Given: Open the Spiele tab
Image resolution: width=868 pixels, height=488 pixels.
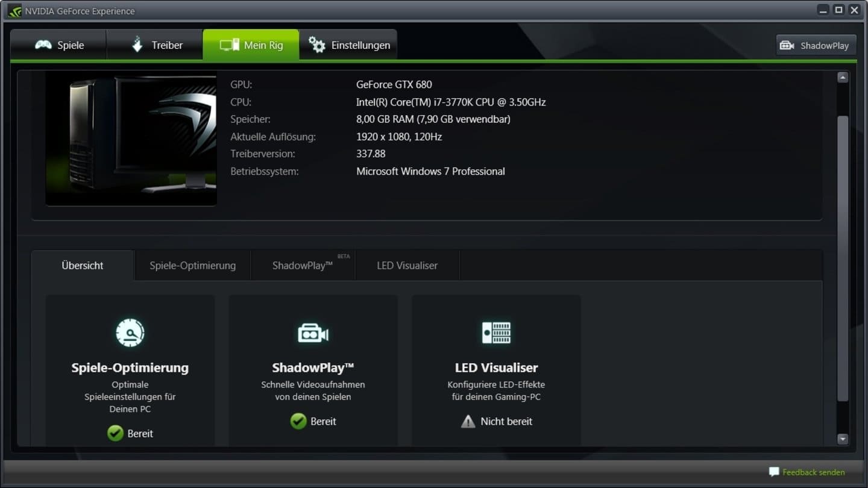Looking at the screenshot, I should (59, 45).
